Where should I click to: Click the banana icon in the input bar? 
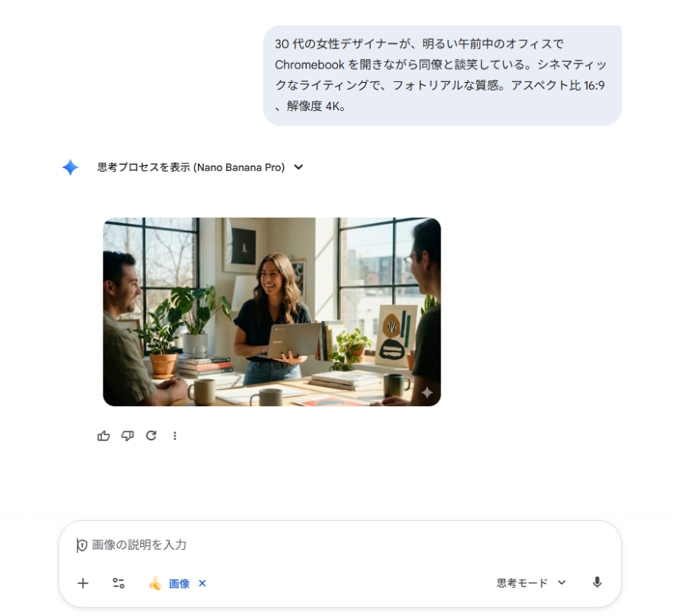pyautogui.click(x=155, y=583)
